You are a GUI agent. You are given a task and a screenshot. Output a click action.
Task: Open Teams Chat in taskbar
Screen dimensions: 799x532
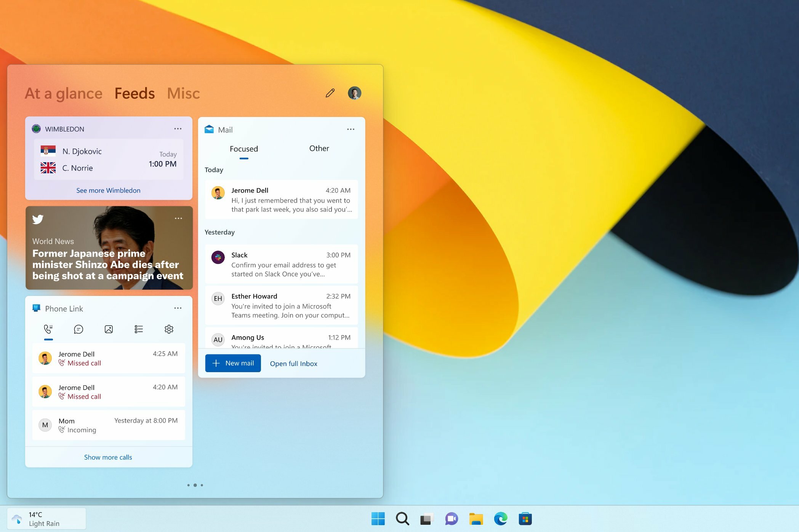click(x=452, y=519)
